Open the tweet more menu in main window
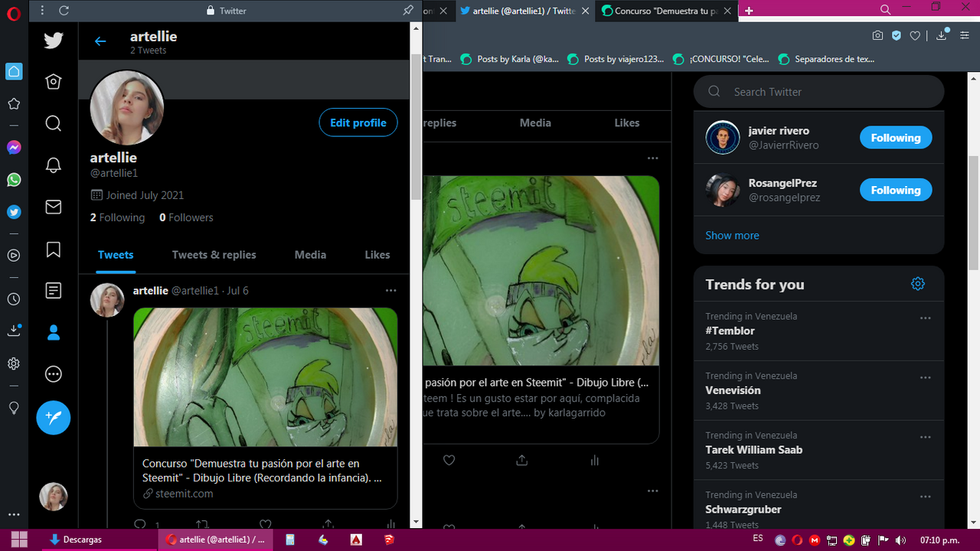This screenshot has width=980, height=551. click(x=652, y=158)
